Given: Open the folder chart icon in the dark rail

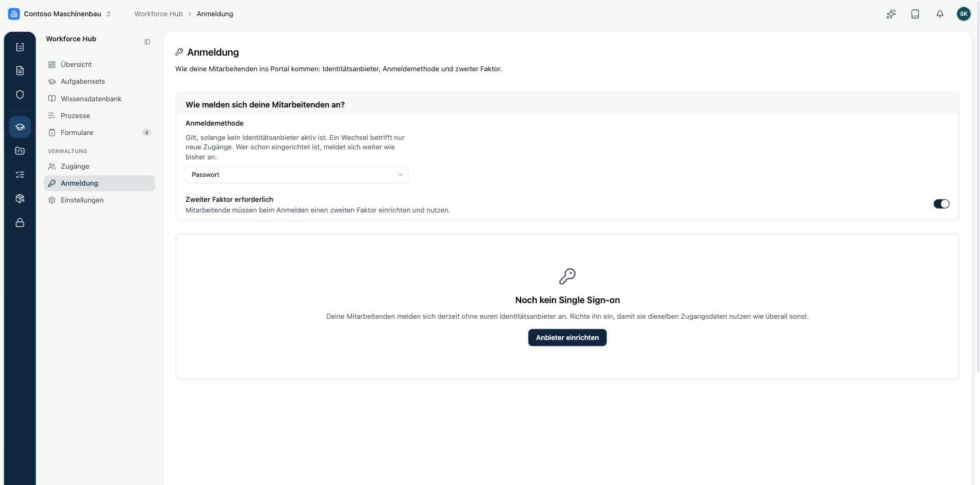Looking at the screenshot, I should pyautogui.click(x=19, y=151).
